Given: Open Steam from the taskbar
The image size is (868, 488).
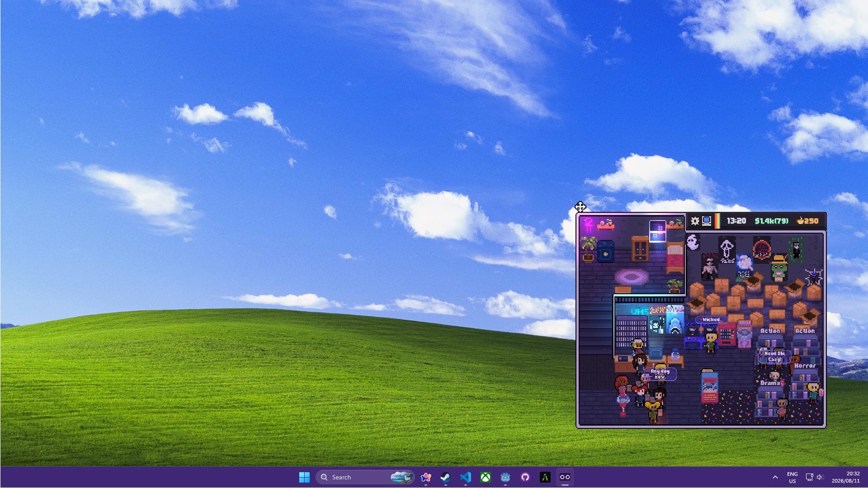Looking at the screenshot, I should [446, 477].
